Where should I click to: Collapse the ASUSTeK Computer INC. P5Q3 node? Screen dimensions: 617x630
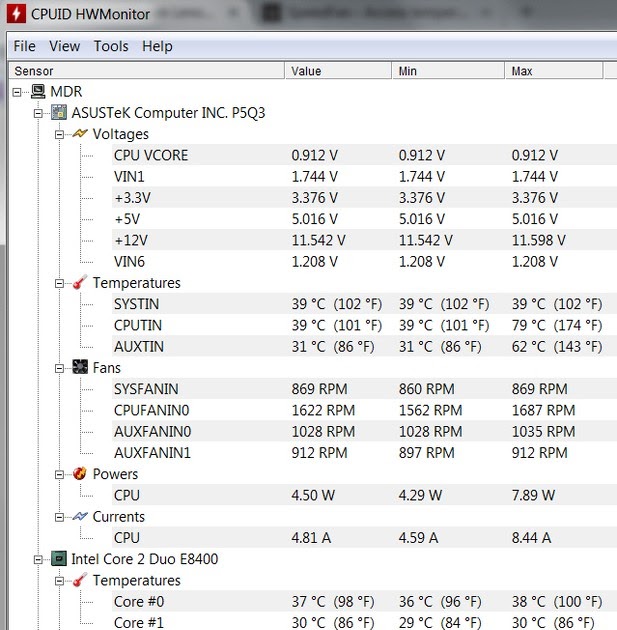[38, 114]
